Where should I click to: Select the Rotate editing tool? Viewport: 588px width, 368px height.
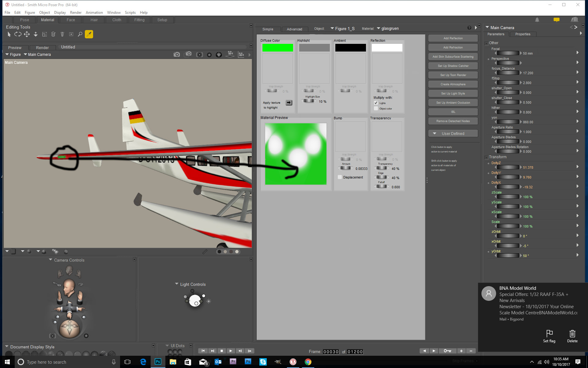18,34
